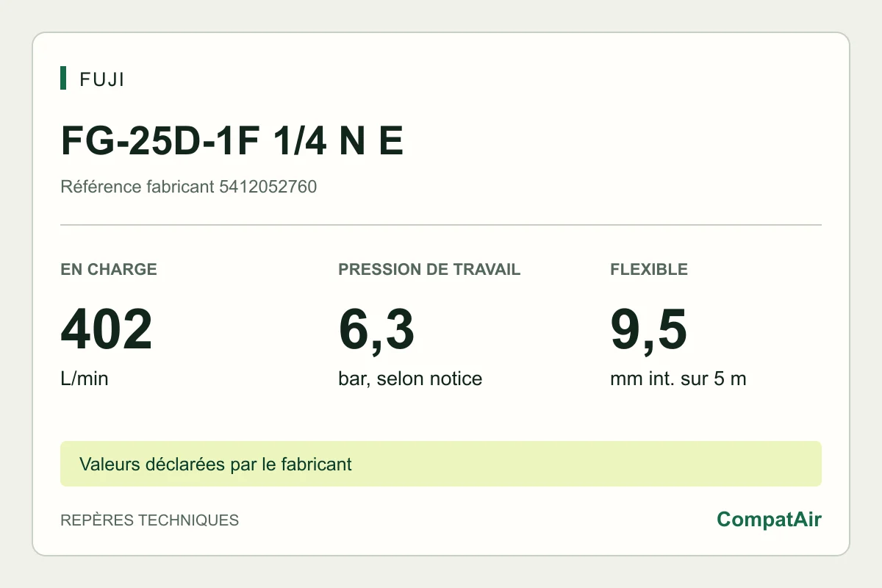The image size is (882, 588).
Task: Click the Référence fabricant 5412052760 line
Action: tap(188, 187)
